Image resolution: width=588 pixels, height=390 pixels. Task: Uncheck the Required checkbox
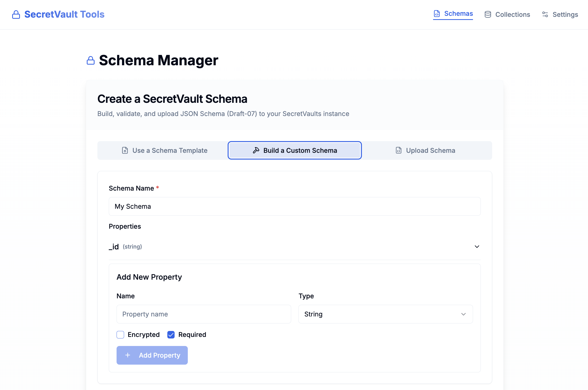point(171,335)
